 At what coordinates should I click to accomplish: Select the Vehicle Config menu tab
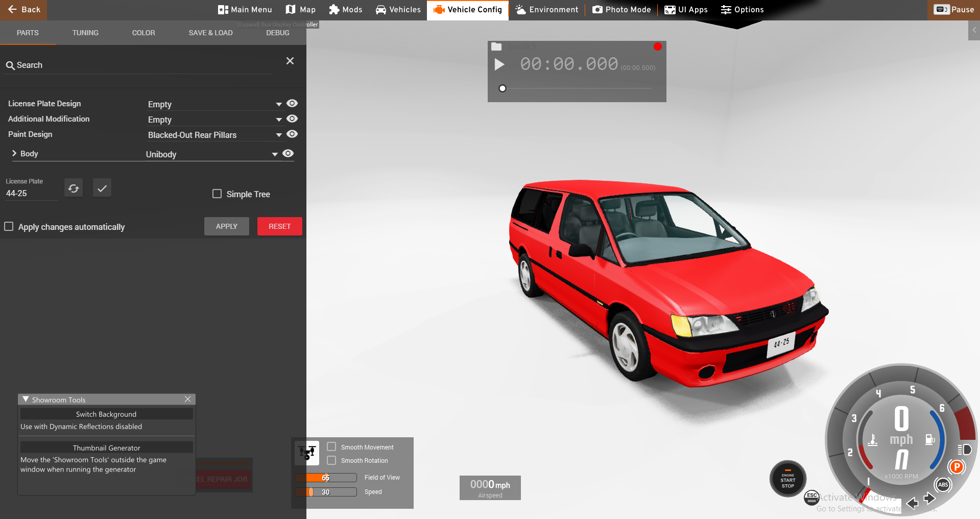[468, 10]
